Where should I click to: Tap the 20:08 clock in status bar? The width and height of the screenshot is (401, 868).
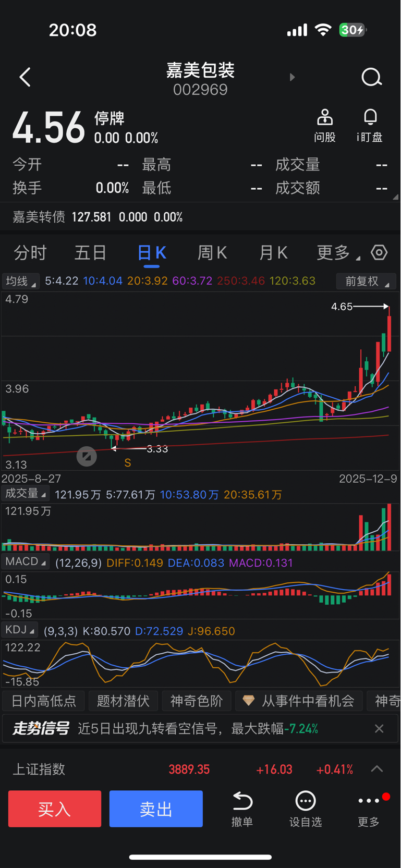pyautogui.click(x=73, y=30)
